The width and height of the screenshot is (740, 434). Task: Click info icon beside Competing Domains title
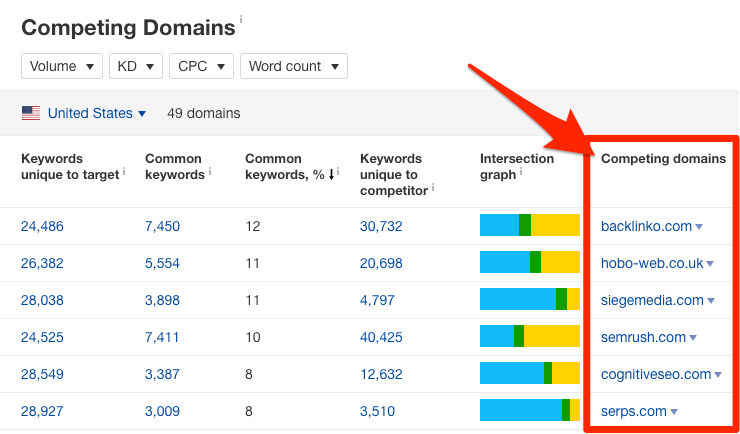[x=241, y=20]
